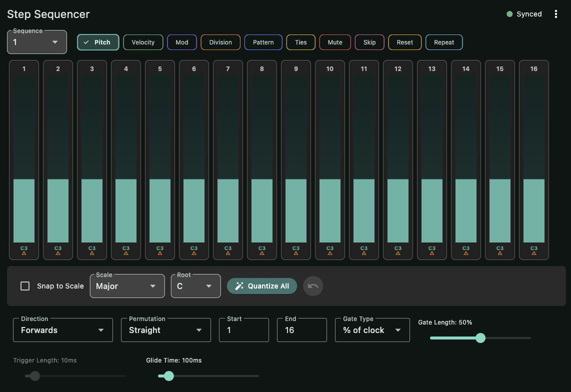
Task: Click the checkmark icon inside the Pitch button
Action: [x=87, y=42]
